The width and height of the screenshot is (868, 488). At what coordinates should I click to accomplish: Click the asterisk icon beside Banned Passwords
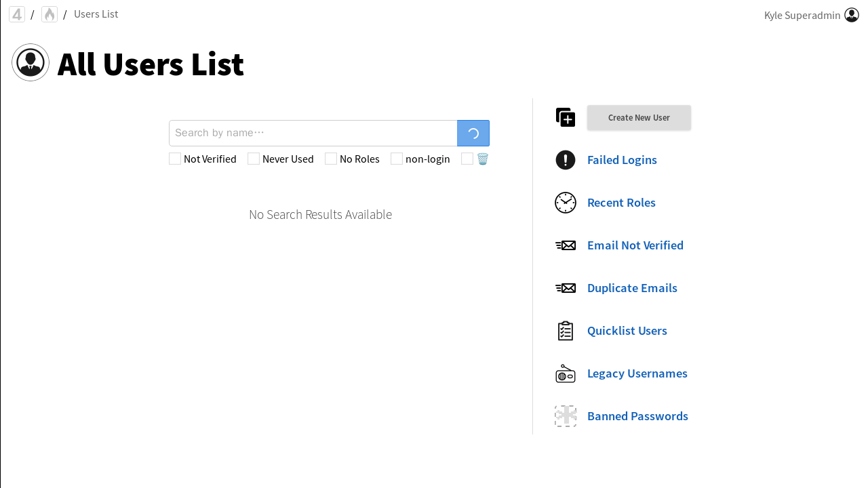(566, 416)
